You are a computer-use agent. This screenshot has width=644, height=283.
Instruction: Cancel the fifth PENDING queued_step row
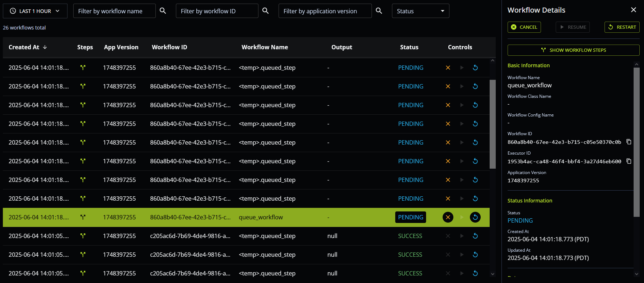point(448,142)
